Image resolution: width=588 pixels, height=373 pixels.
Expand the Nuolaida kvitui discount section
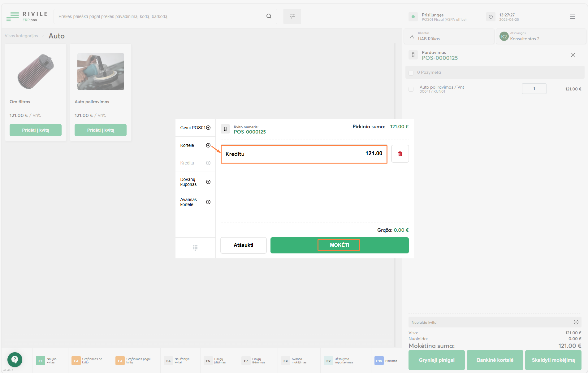click(x=576, y=322)
